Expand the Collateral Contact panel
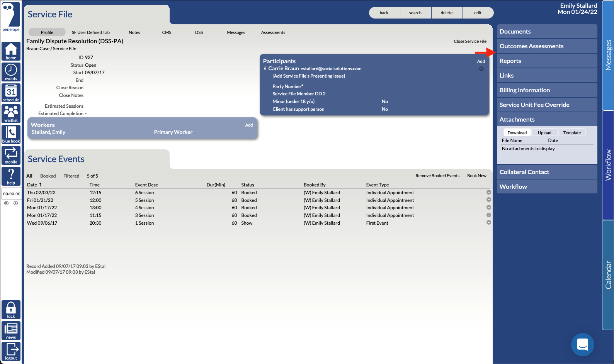 click(x=547, y=172)
